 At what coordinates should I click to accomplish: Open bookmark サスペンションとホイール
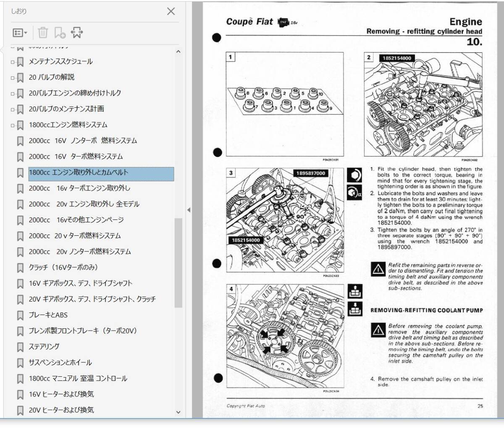pyautogui.click(x=60, y=362)
